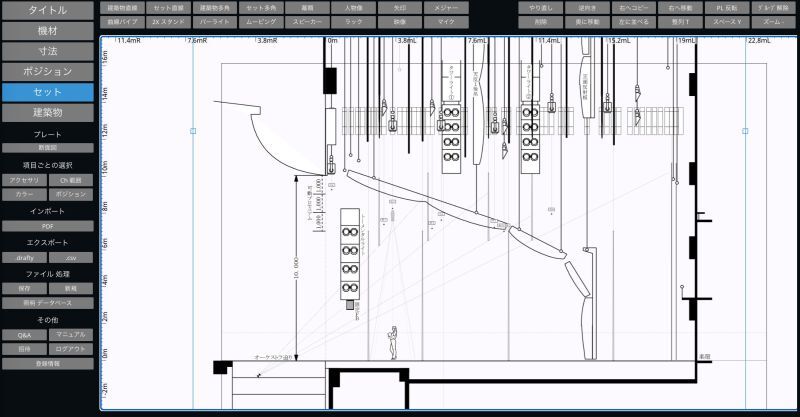
Task: Select the 寸法 sidebar tab
Action: (48, 51)
